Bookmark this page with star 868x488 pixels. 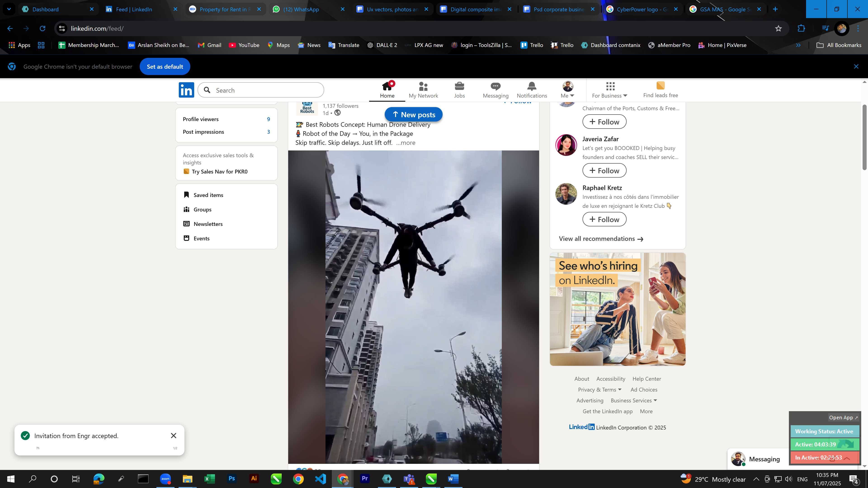778,29
